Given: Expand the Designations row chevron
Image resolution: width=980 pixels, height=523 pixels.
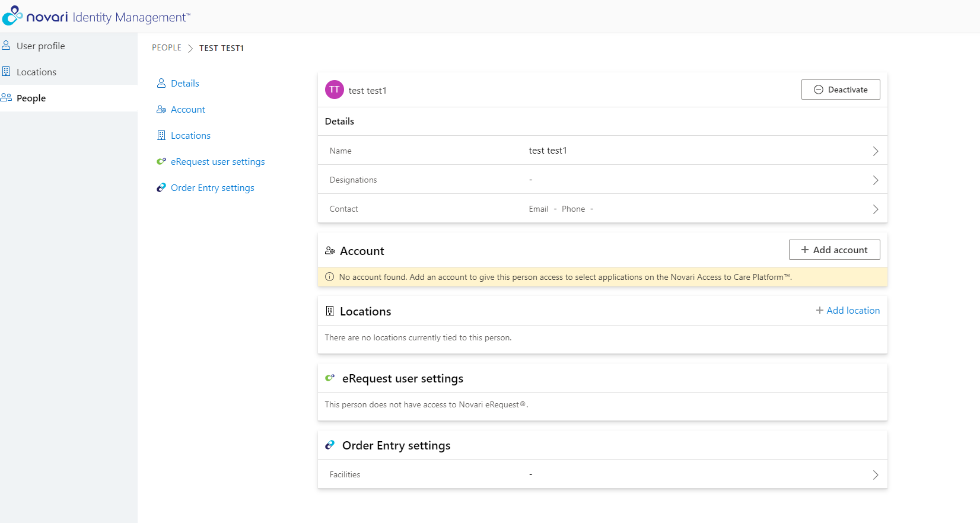Looking at the screenshot, I should coord(876,180).
